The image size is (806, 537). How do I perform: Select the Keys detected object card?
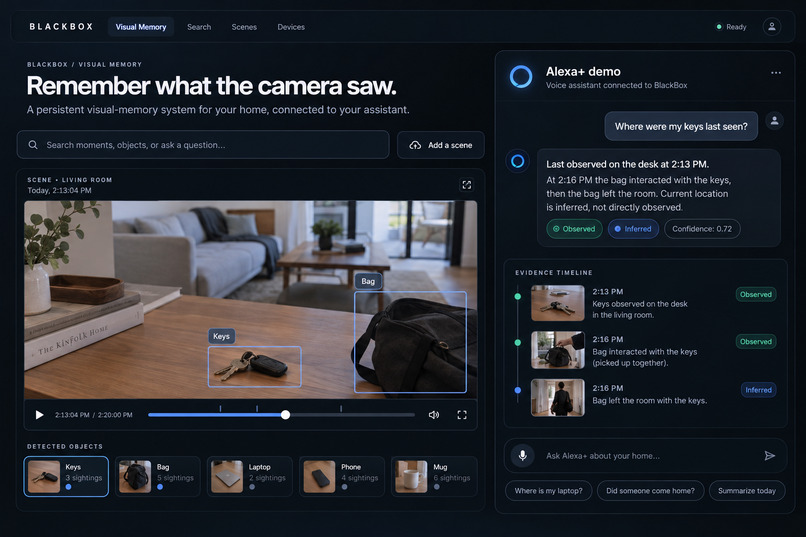[66, 476]
